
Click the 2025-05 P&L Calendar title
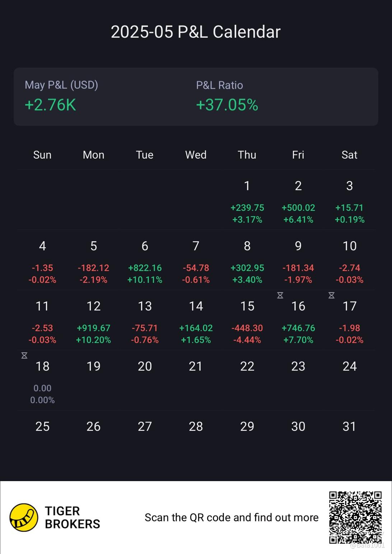point(196,32)
